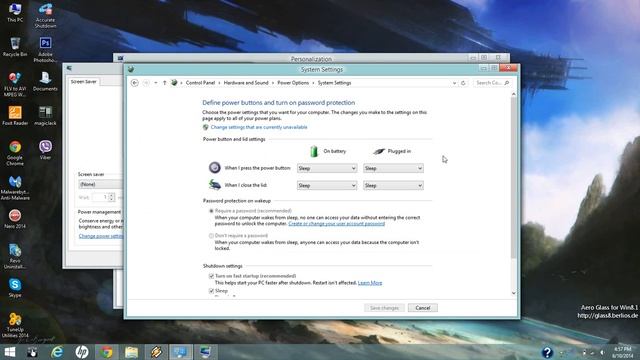This screenshot has width=640, height=360.
Task: Click System Settings breadcrumb
Action: coord(334,83)
